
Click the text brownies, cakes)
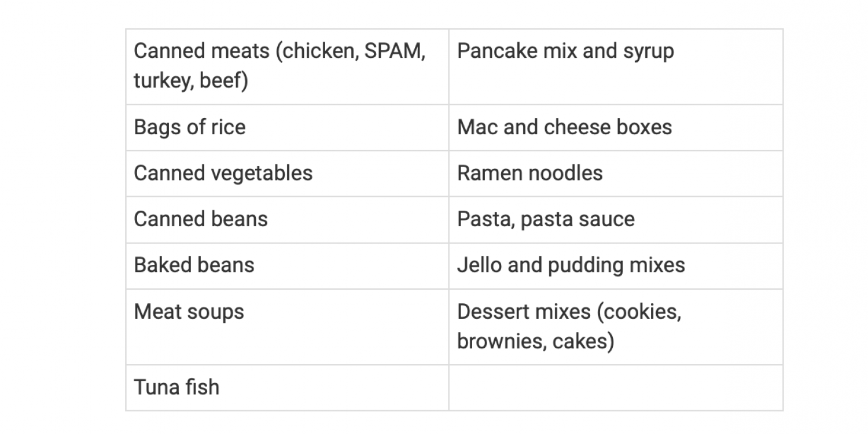point(535,341)
